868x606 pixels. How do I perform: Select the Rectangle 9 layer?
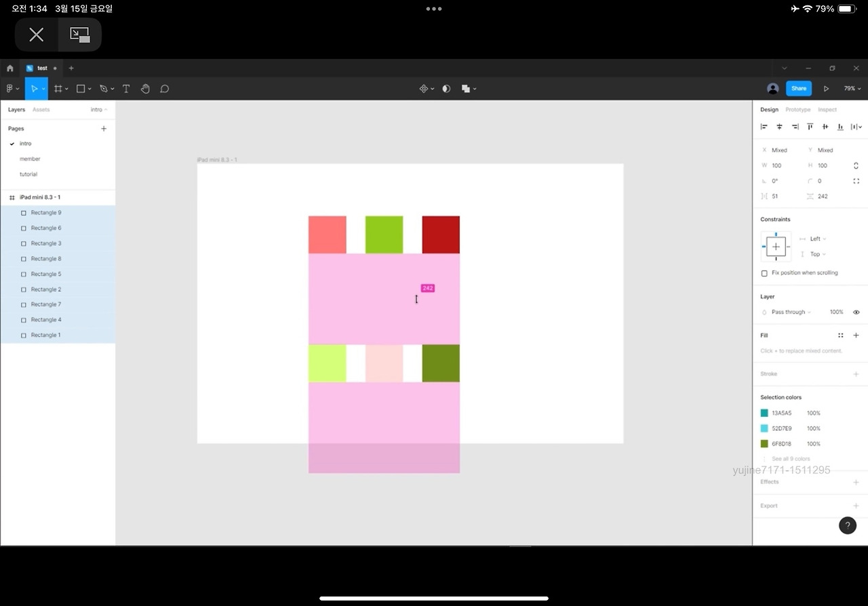pyautogui.click(x=58, y=213)
